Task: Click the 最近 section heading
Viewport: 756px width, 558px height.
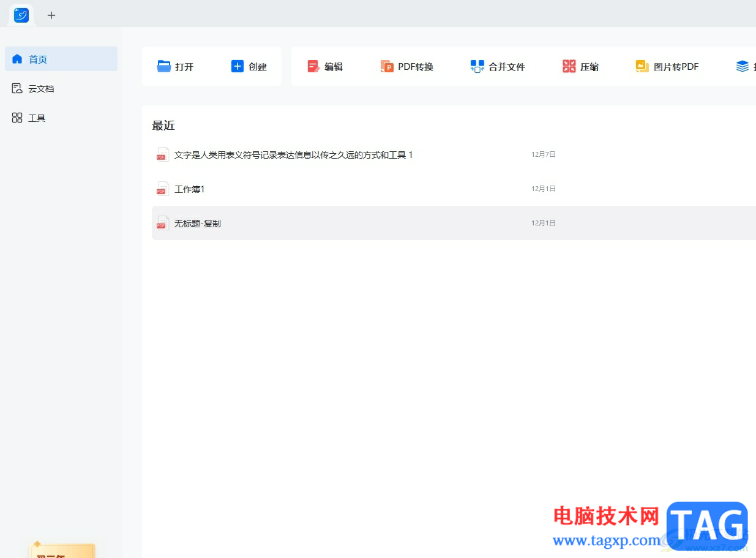Action: pyautogui.click(x=163, y=126)
